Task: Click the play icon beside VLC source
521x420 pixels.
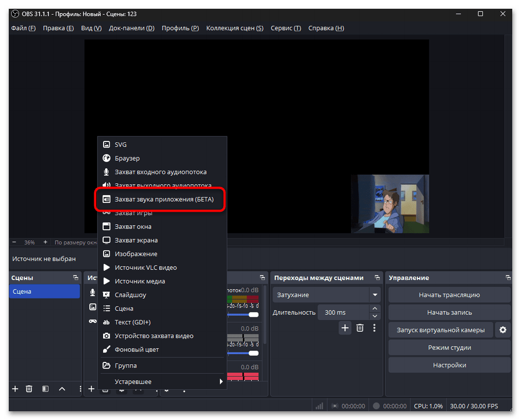Action: [x=106, y=268]
